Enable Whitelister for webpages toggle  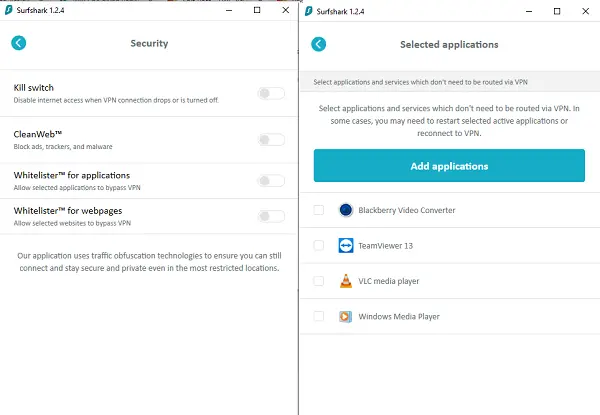271,216
